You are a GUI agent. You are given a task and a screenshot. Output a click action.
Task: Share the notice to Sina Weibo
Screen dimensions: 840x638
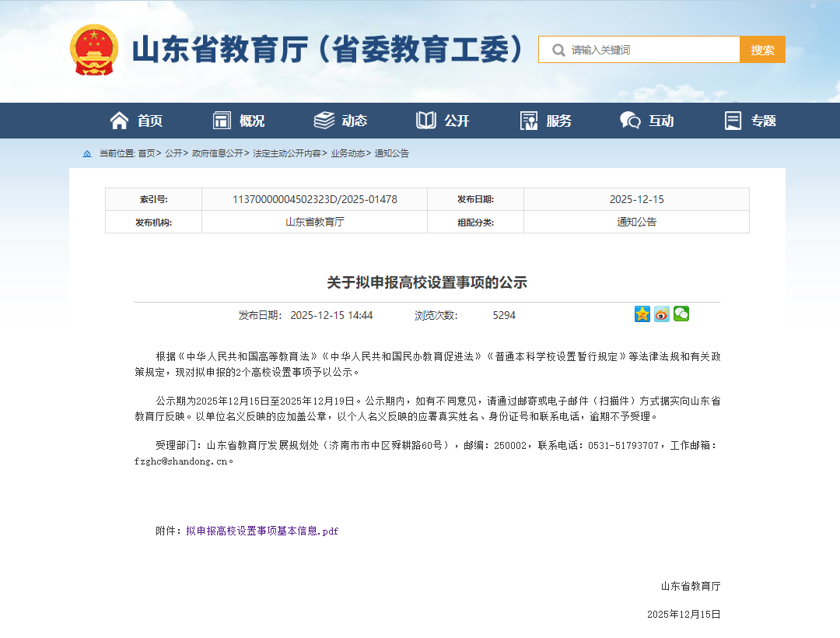[x=661, y=314]
